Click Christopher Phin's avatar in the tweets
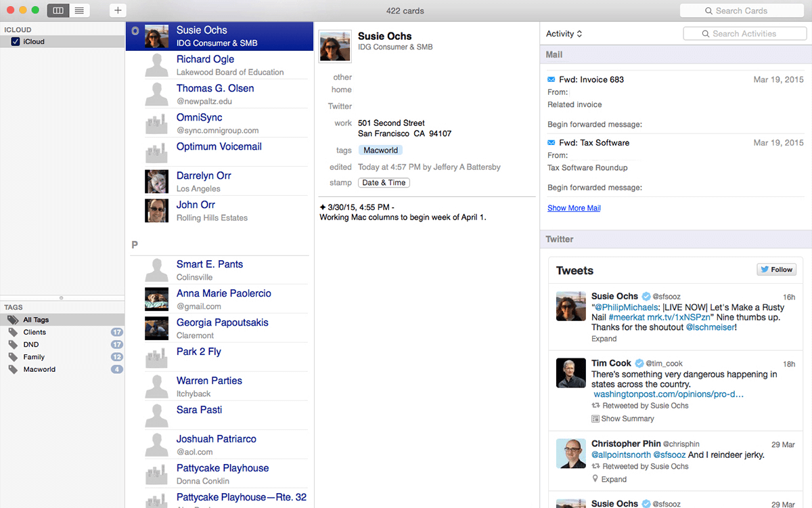This screenshot has width=812, height=508. click(570, 454)
